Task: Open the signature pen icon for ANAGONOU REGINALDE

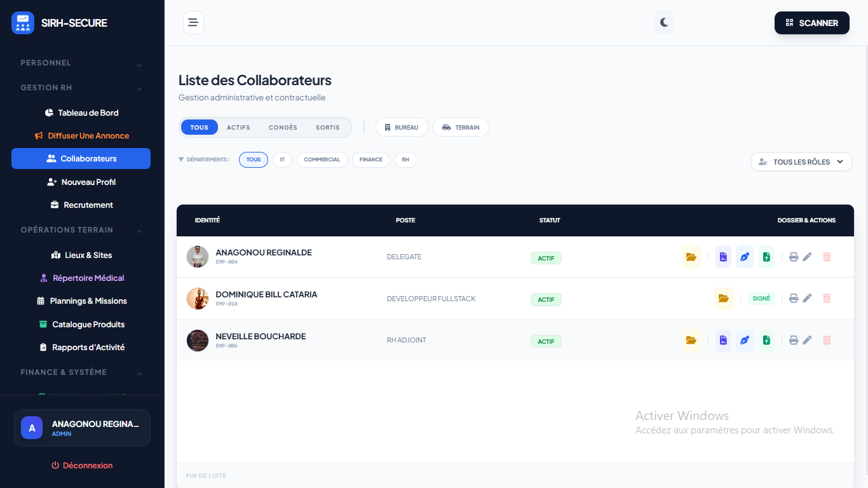Action: pyautogui.click(x=745, y=257)
